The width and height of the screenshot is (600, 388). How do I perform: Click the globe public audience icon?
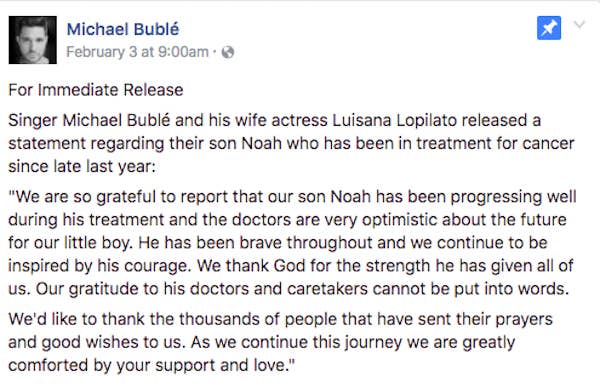click(x=228, y=52)
